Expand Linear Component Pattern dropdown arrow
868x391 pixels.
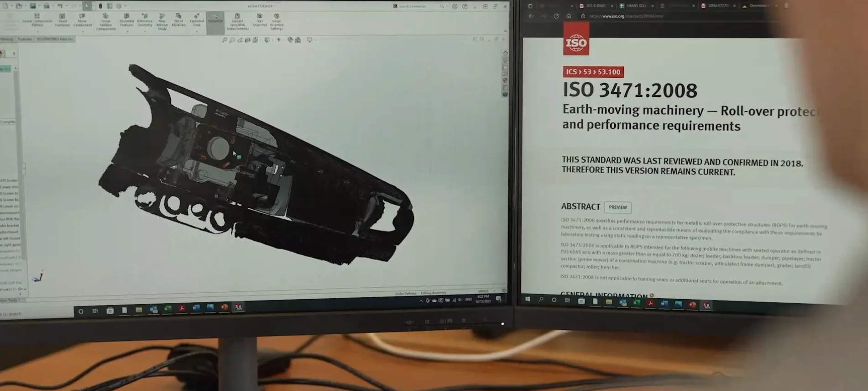[x=37, y=32]
